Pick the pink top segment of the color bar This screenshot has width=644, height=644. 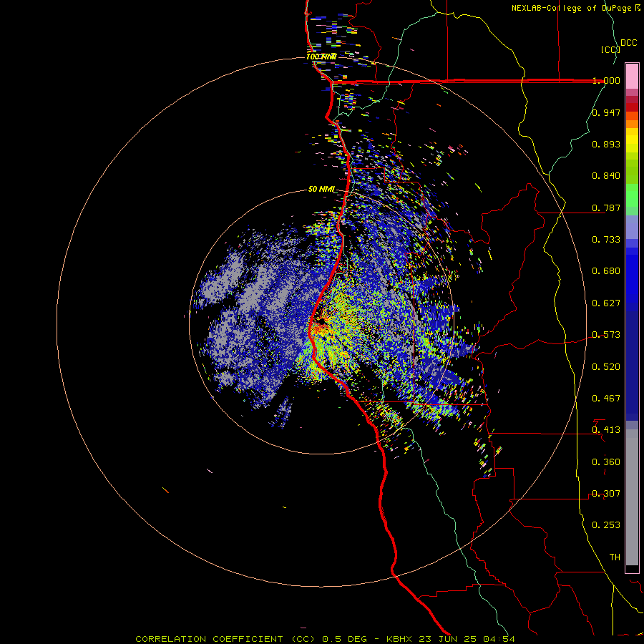click(632, 76)
